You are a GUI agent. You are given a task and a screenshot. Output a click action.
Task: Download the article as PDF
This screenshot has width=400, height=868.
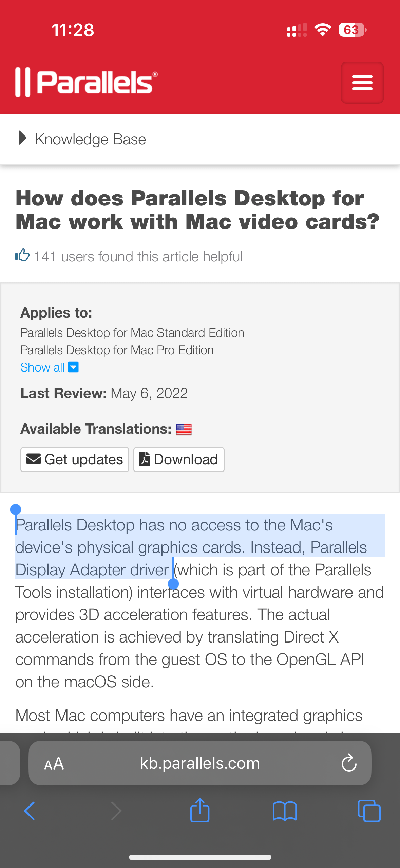[179, 459]
